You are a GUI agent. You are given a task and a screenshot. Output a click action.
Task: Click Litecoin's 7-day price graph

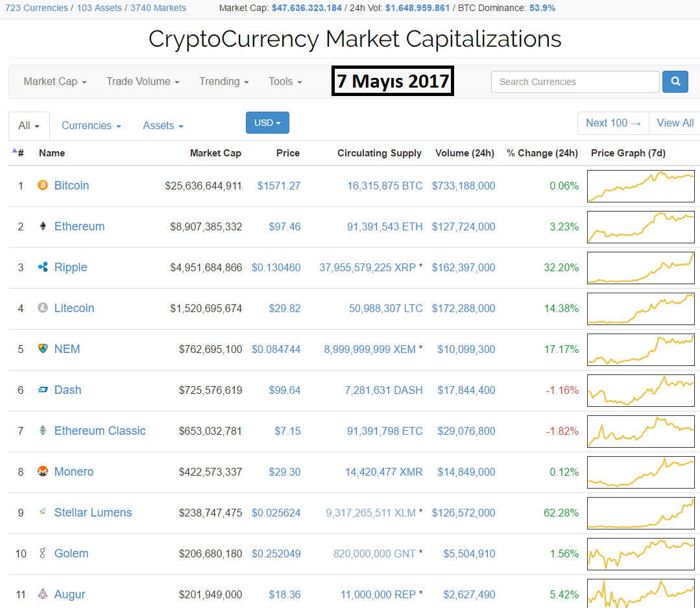[641, 308]
